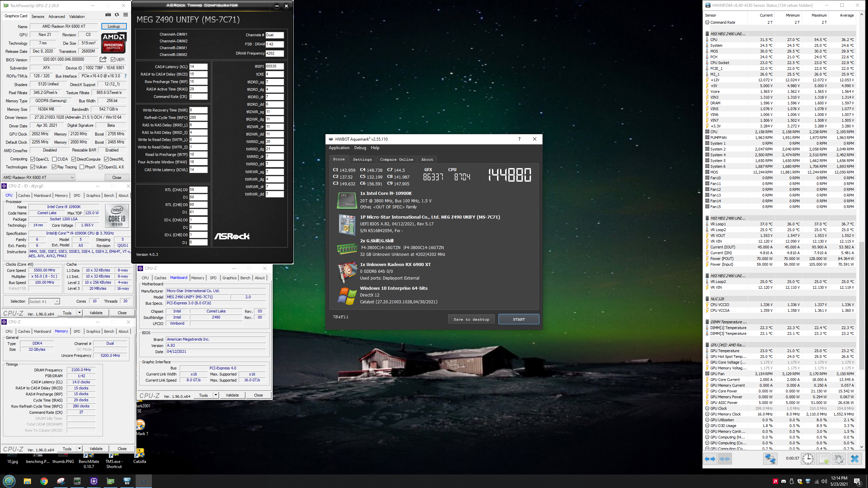Click the volume tray icon
The width and height of the screenshot is (868, 488).
pyautogui.click(x=824, y=481)
